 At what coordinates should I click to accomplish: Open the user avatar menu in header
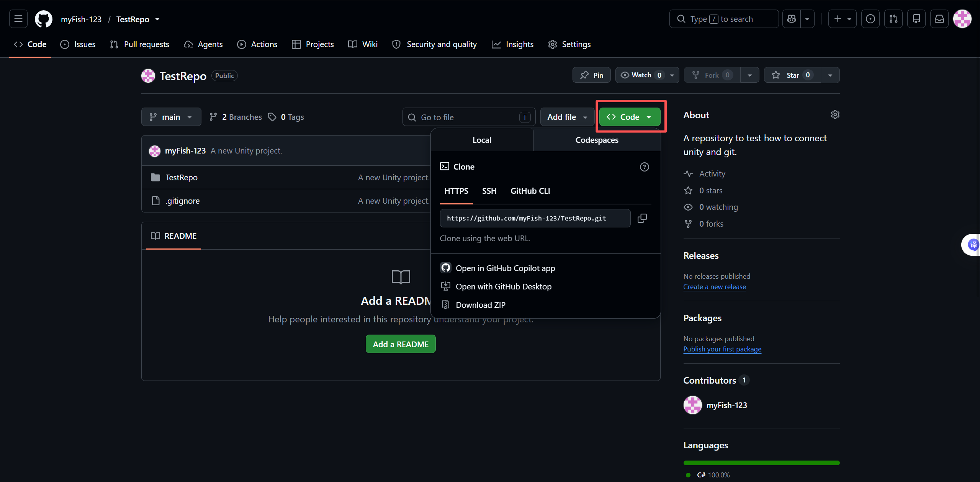[962, 19]
